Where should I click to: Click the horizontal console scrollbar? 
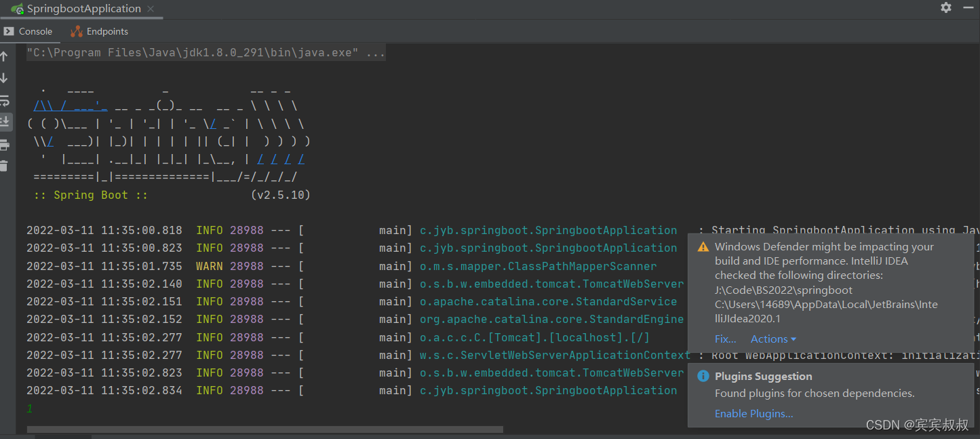[265, 430]
